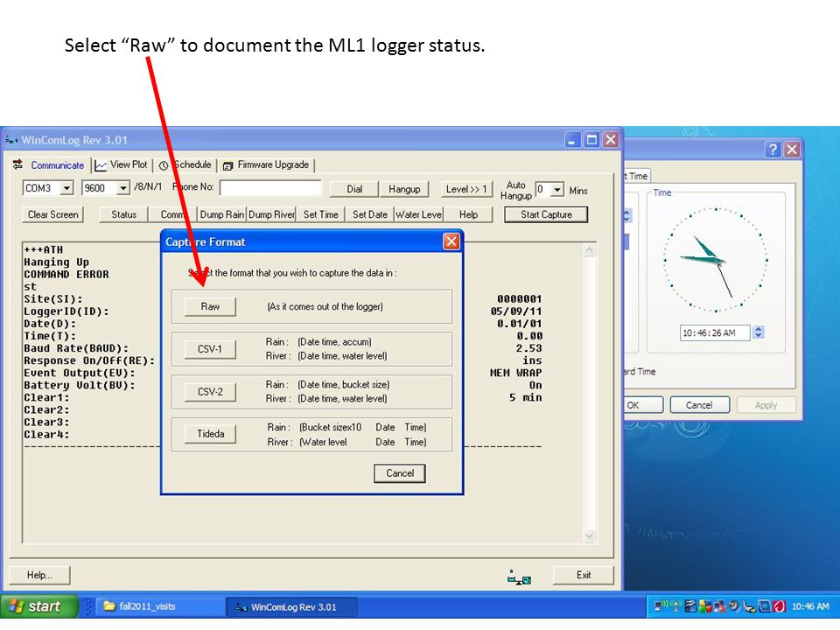
Task: Click the time spinner arrows beside clock field
Action: [x=758, y=332]
